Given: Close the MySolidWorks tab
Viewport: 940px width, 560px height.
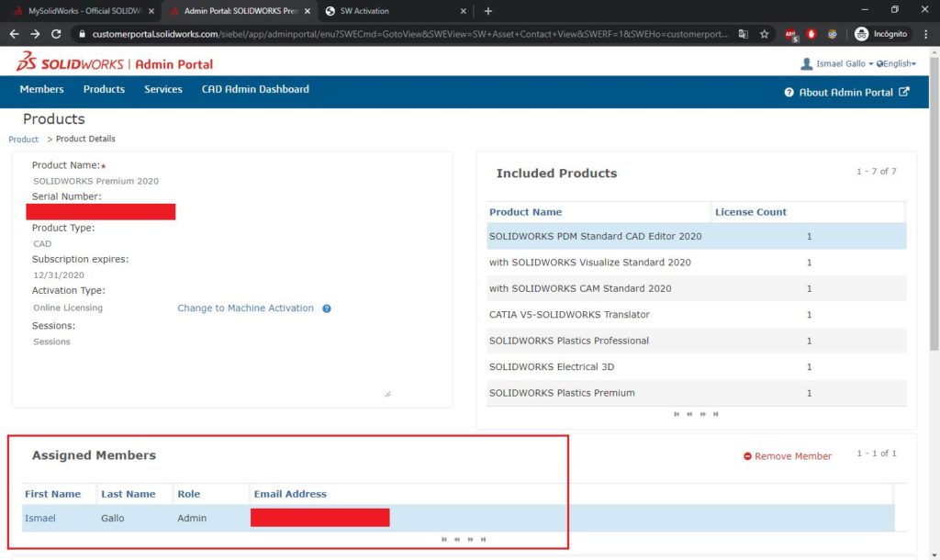Looking at the screenshot, I should (x=151, y=11).
